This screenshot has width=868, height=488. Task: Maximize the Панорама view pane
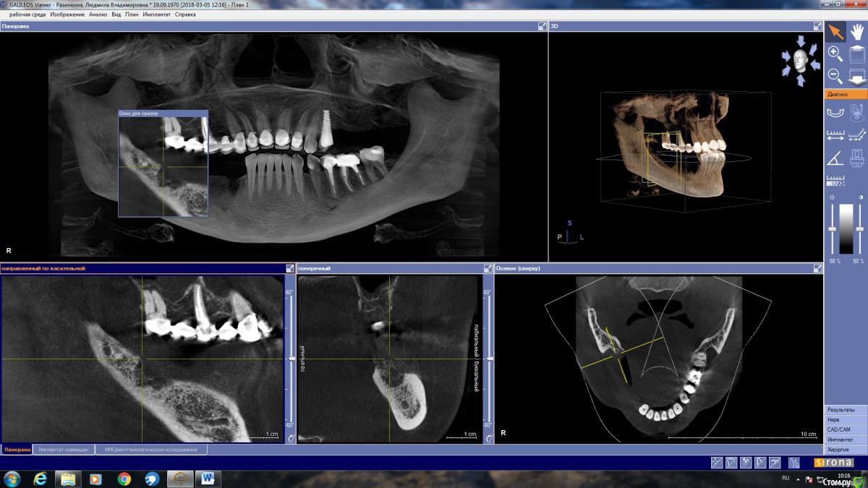pyautogui.click(x=542, y=26)
